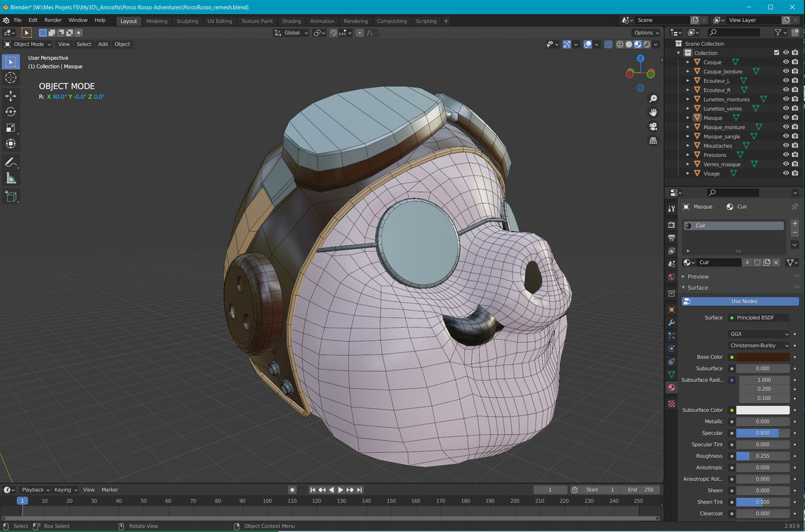Click the Subsurface Color swatch
Screen dimensions: 805x532
coord(762,410)
